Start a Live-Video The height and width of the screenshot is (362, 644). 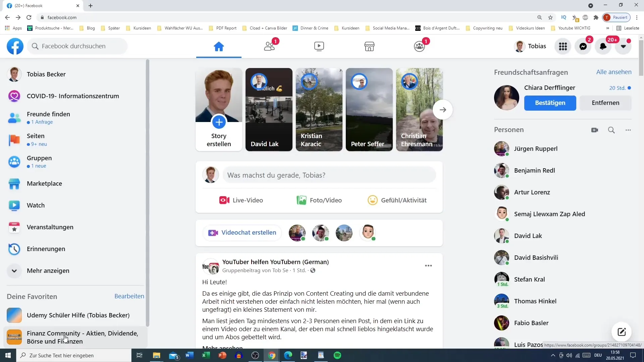[241, 200]
